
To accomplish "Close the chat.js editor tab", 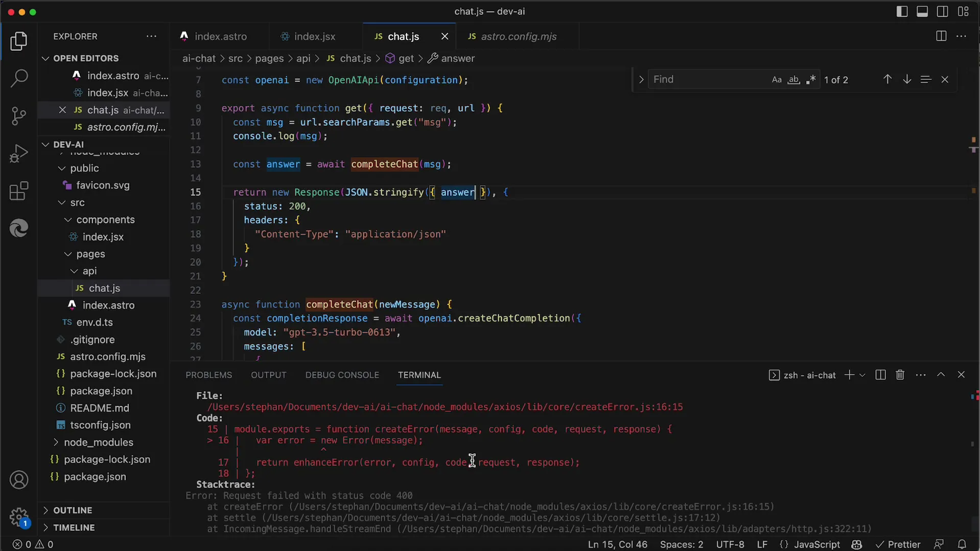I will coord(445,36).
